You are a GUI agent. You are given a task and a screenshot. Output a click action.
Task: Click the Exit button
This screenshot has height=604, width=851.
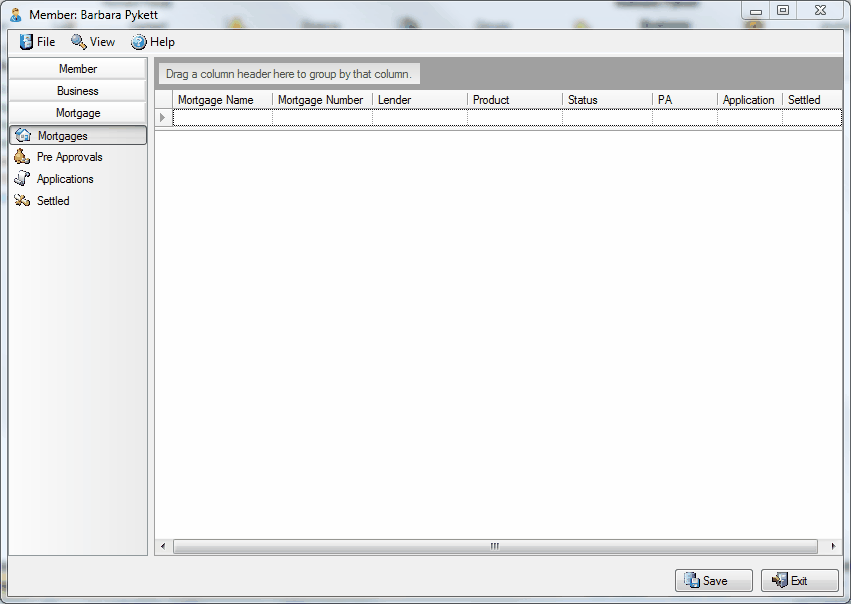[799, 581]
